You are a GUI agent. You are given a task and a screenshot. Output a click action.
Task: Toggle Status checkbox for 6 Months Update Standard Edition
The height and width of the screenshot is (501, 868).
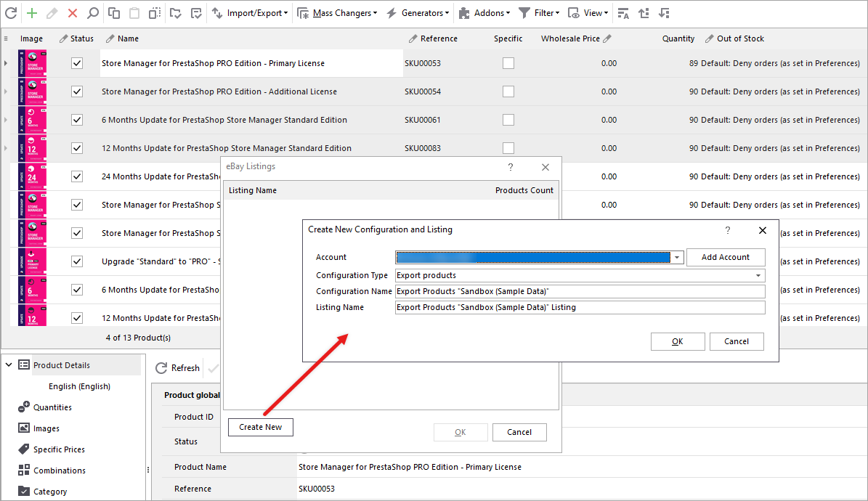77,120
